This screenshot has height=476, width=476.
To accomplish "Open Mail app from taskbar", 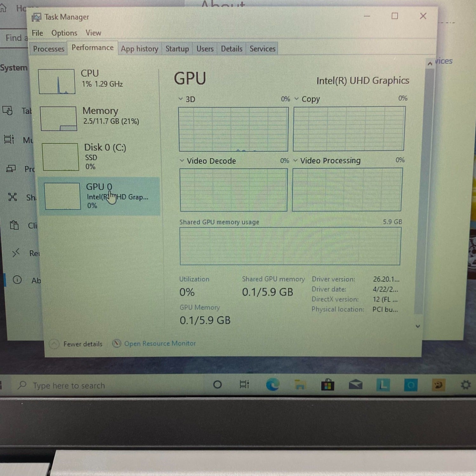I will click(355, 385).
